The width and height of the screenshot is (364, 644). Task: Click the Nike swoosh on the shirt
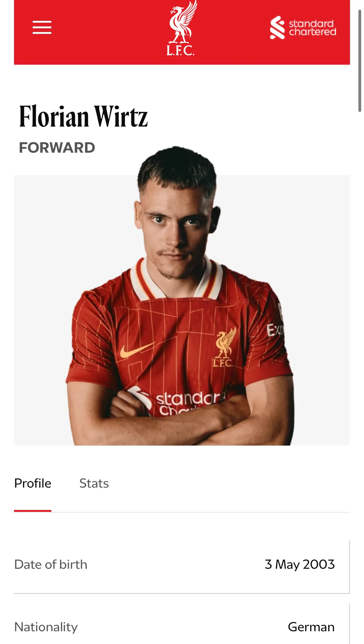[x=137, y=350]
